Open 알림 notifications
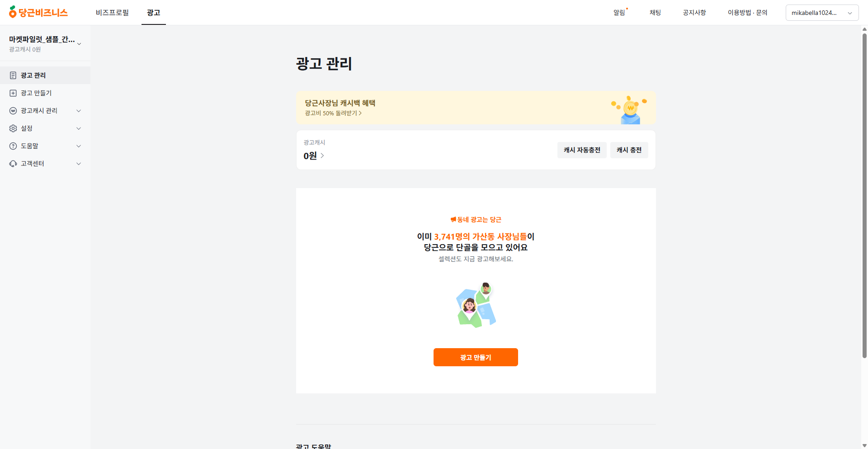The width and height of the screenshot is (868, 449). tap(619, 13)
